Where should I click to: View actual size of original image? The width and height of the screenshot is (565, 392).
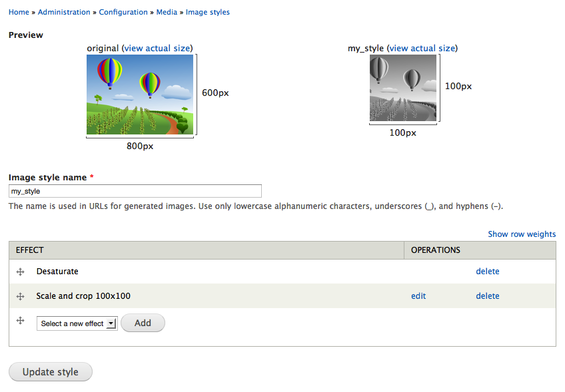pos(157,48)
